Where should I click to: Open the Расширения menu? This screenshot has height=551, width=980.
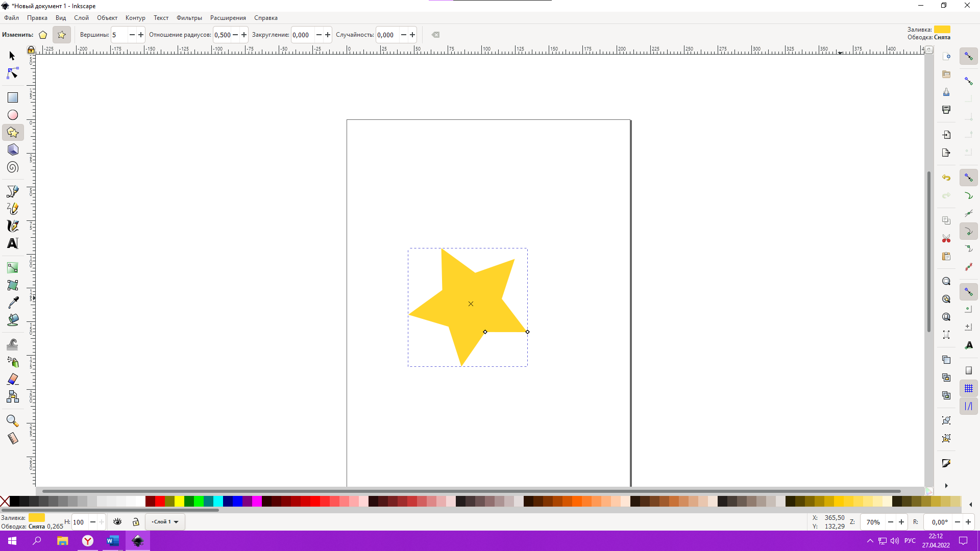(x=228, y=18)
